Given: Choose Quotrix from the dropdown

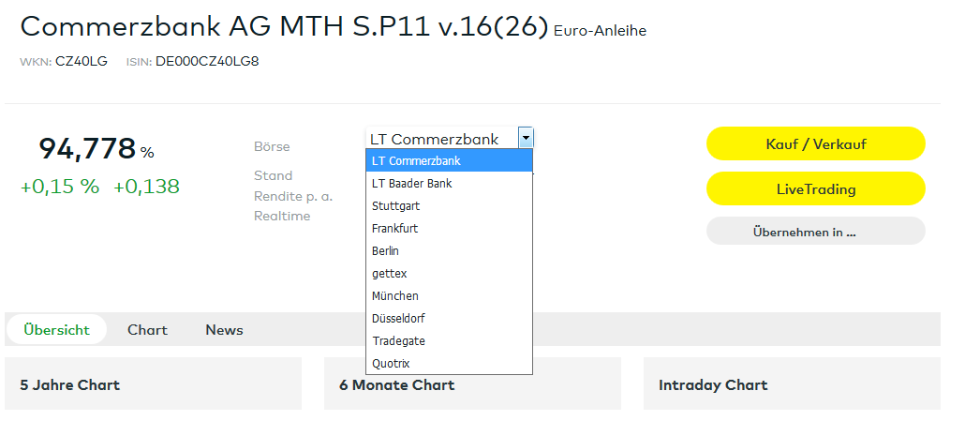Looking at the screenshot, I should coord(391,364).
